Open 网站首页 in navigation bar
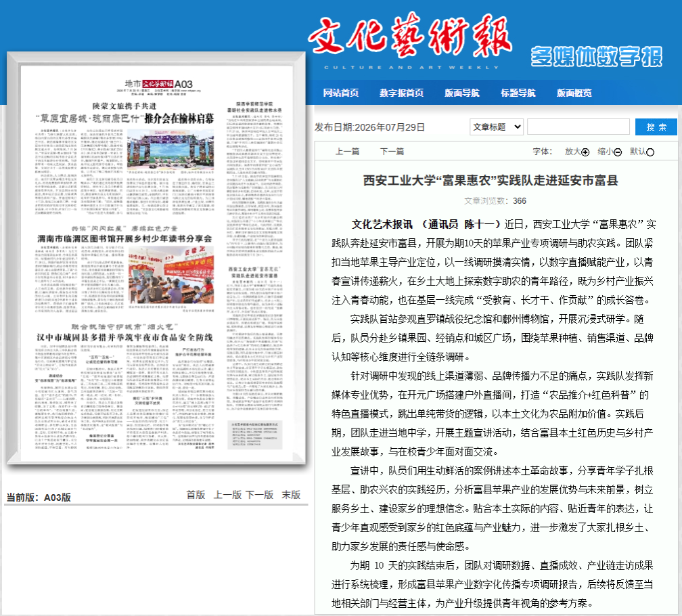Viewport: 682px width, 616px height. coord(340,93)
